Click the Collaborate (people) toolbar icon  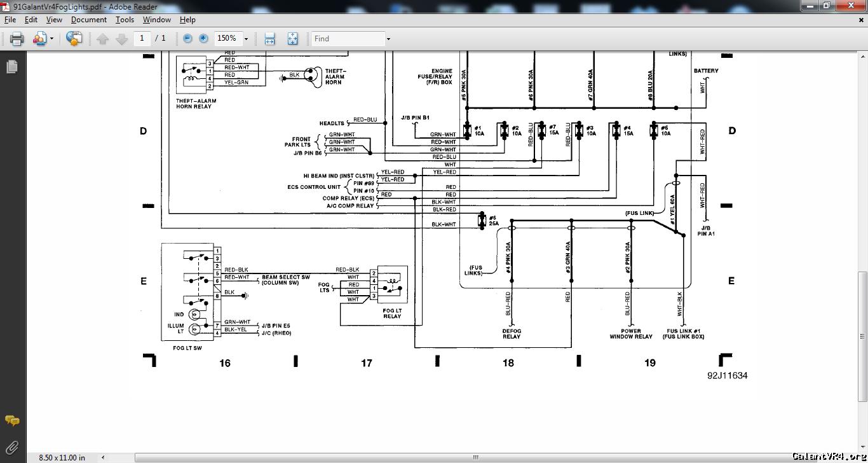tap(39, 39)
